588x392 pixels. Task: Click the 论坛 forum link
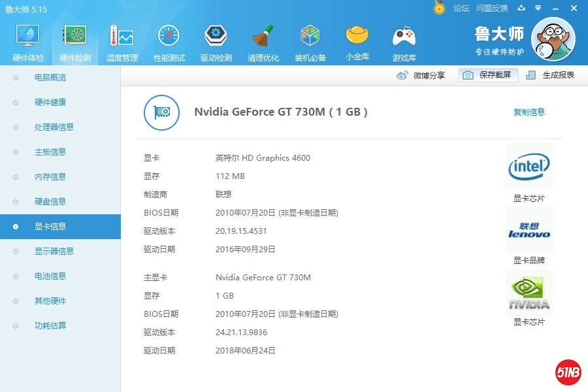461,8
